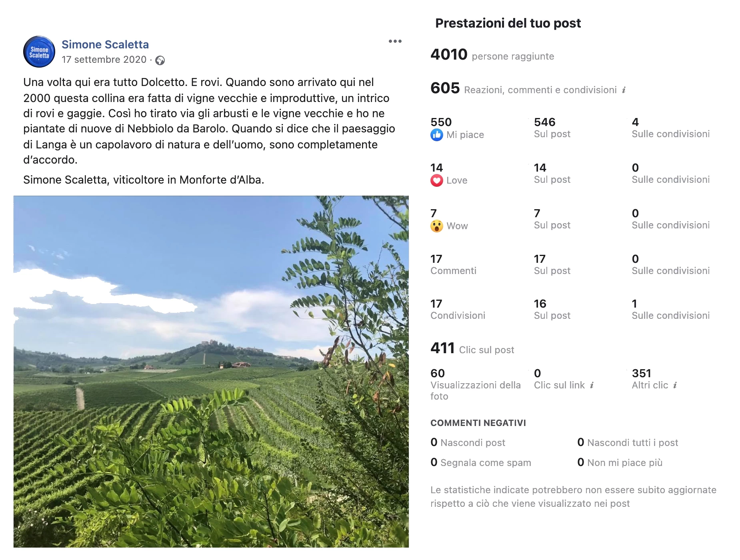
Task: Open the three-dot post options menu
Action: 395,41
